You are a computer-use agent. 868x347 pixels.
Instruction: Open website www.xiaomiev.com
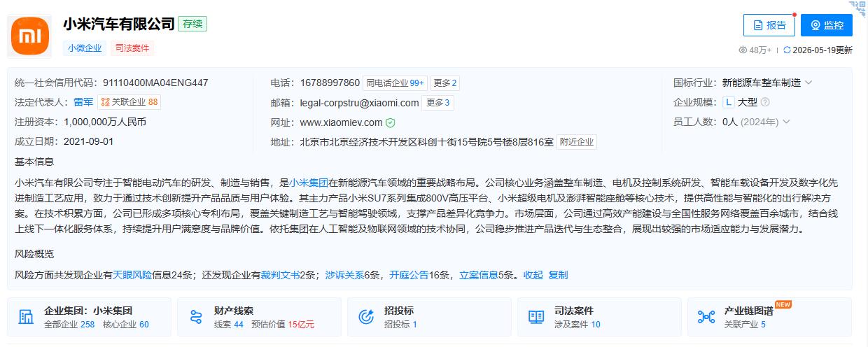(341, 122)
